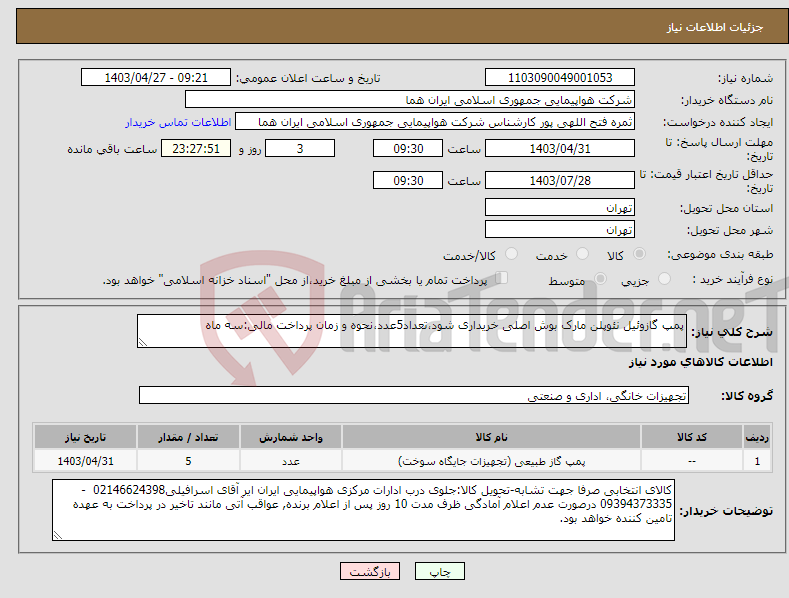This screenshot has height=598, width=789.
Task: Select the جزیی purchase type radio
Action: 664,279
